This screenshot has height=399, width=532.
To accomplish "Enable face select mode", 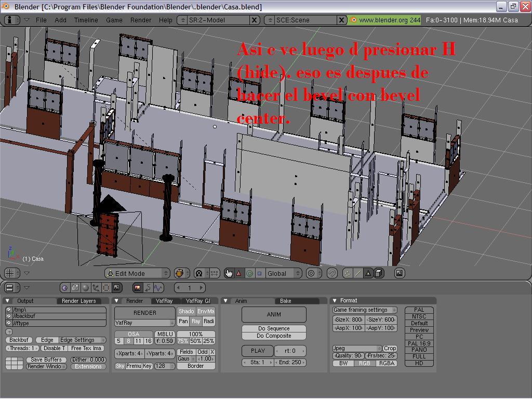I will pyautogui.click(x=368, y=273).
